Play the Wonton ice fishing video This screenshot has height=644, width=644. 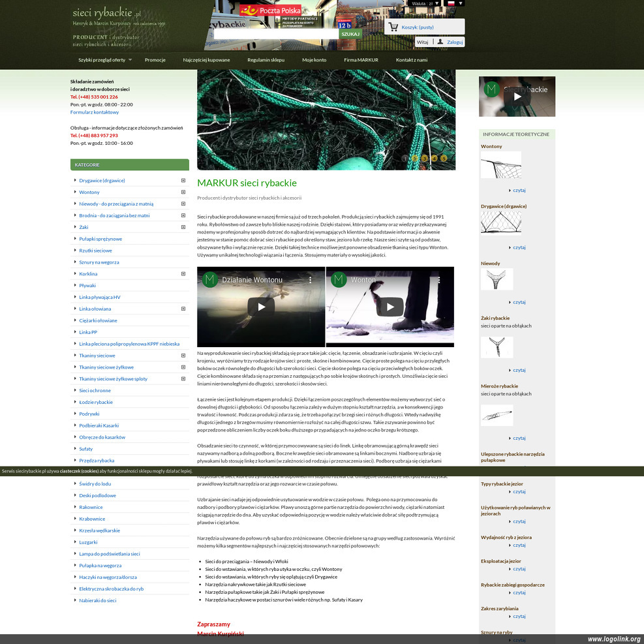[390, 307]
